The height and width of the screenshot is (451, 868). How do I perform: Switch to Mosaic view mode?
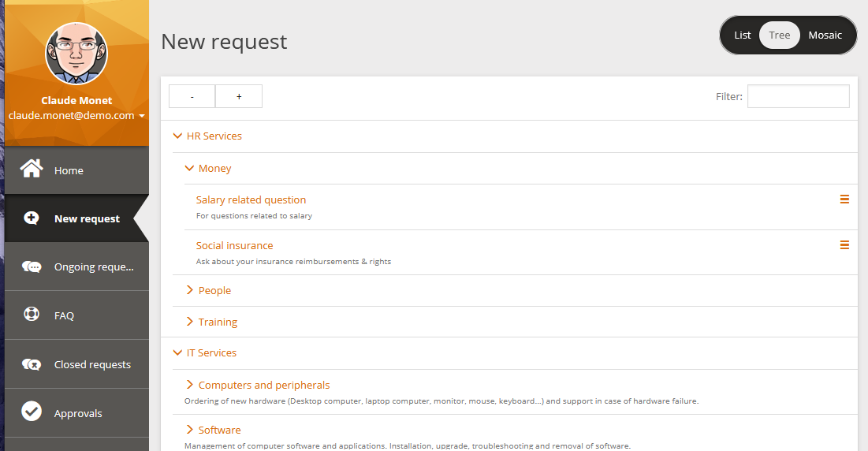(825, 35)
